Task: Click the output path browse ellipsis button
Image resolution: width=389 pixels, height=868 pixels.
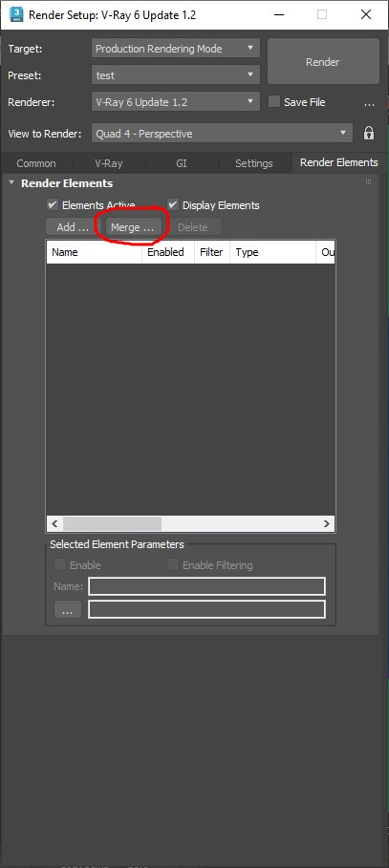Action: point(68,609)
